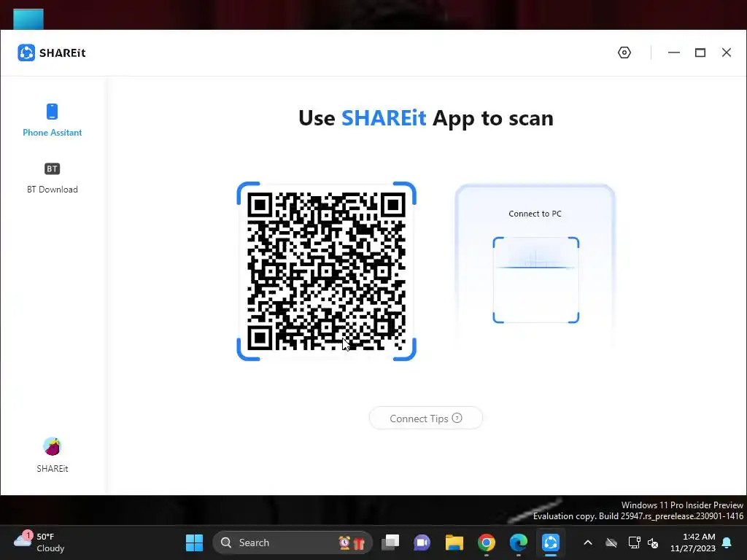
Task: Click the OneDrive cloud tray icon
Action: 611,542
